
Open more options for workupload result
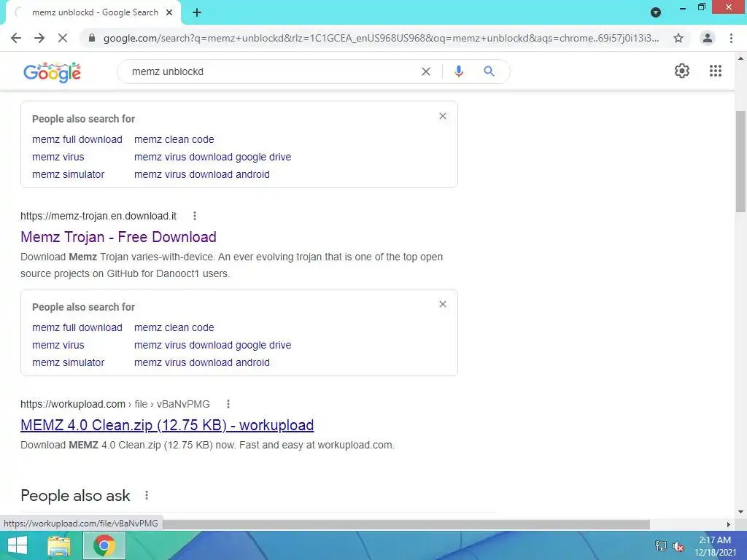(x=228, y=404)
